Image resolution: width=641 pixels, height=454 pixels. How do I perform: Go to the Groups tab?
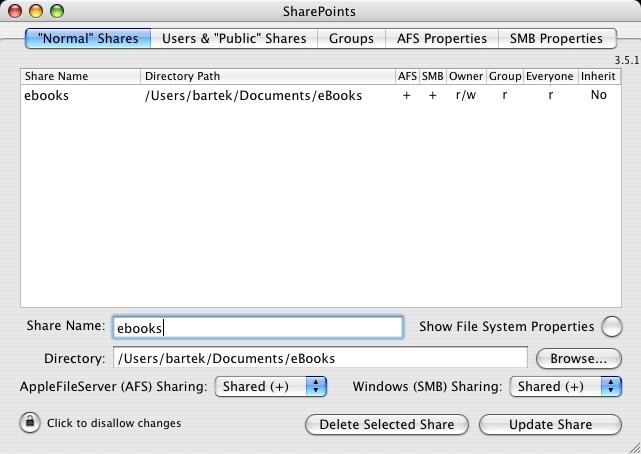[351, 38]
